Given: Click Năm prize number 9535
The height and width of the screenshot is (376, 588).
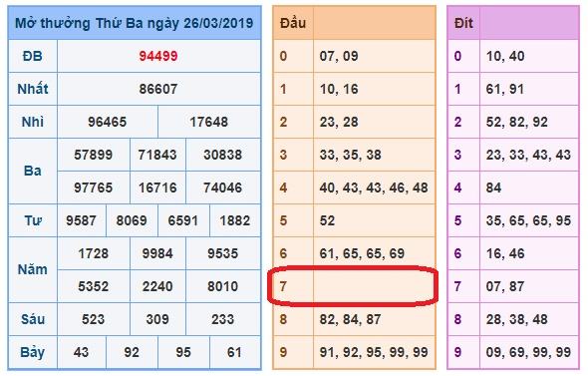Looking at the screenshot, I should (223, 253).
